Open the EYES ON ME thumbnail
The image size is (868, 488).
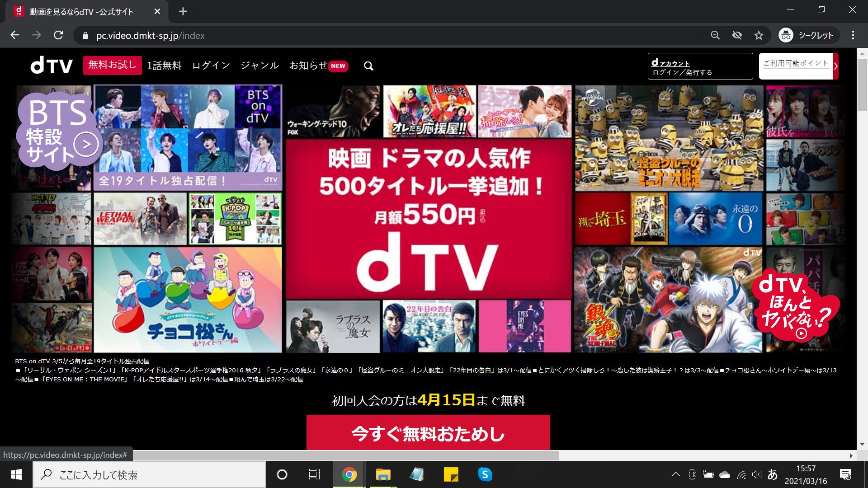point(525,326)
